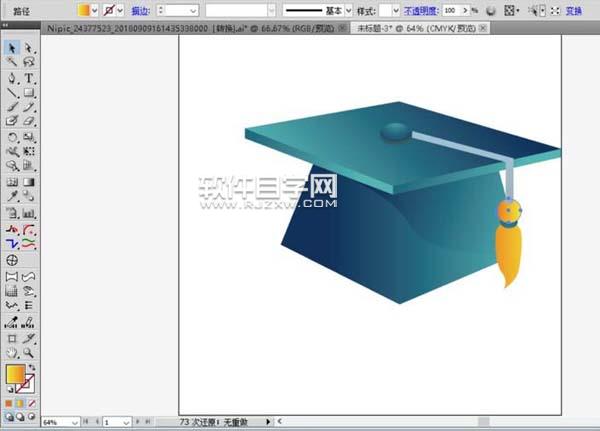Set paint mode to solid Color
The width and height of the screenshot is (600, 431).
(x=9, y=403)
